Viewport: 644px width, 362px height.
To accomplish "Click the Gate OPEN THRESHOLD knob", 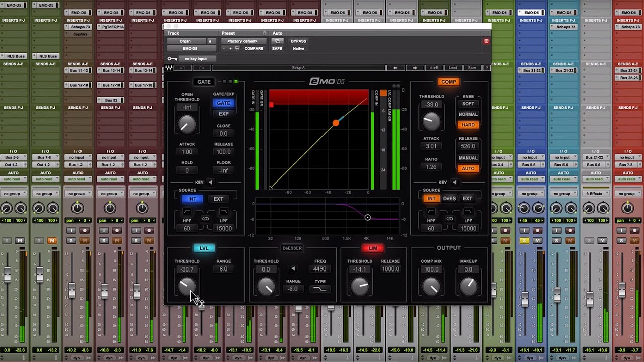I will point(187,124).
